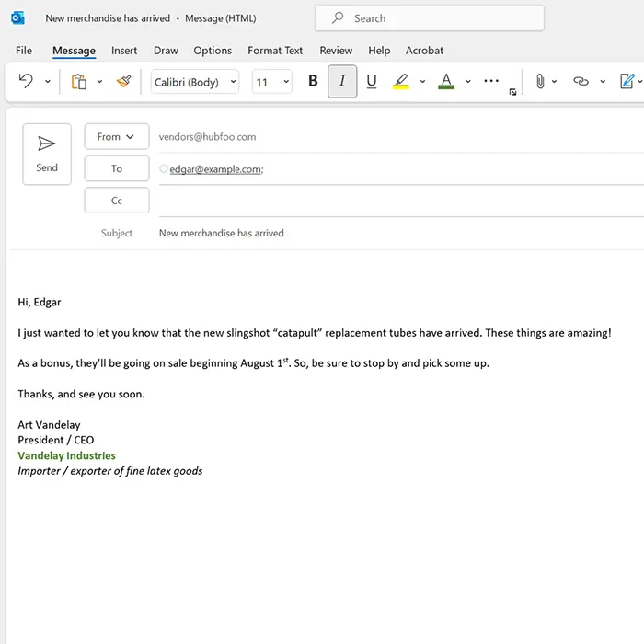644x644 pixels.
Task: Click the "Hi, Edgar" greeting line
Action: [40, 303]
